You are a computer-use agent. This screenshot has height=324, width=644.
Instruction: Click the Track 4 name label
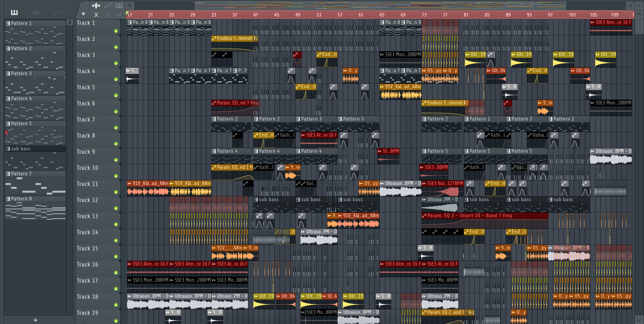tap(86, 71)
